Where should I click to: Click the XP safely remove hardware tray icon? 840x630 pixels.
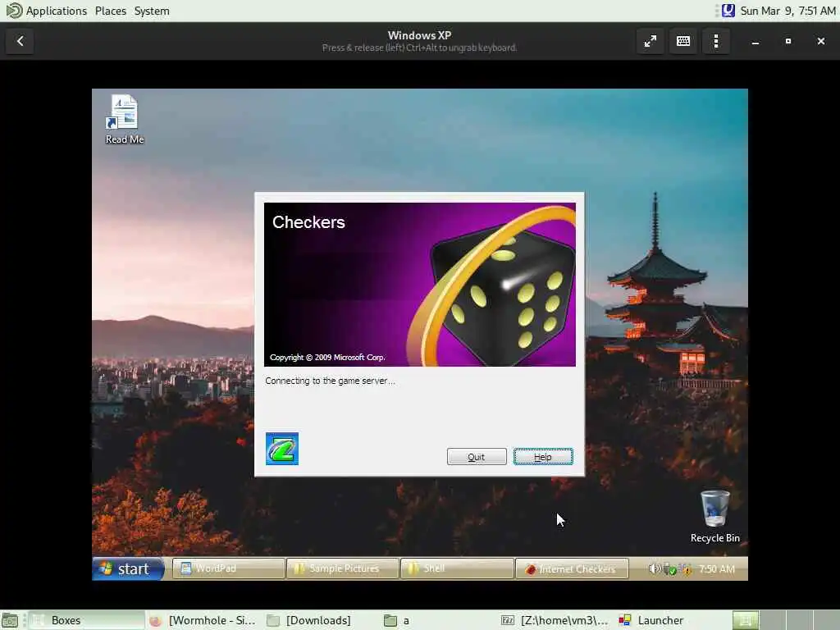click(669, 569)
